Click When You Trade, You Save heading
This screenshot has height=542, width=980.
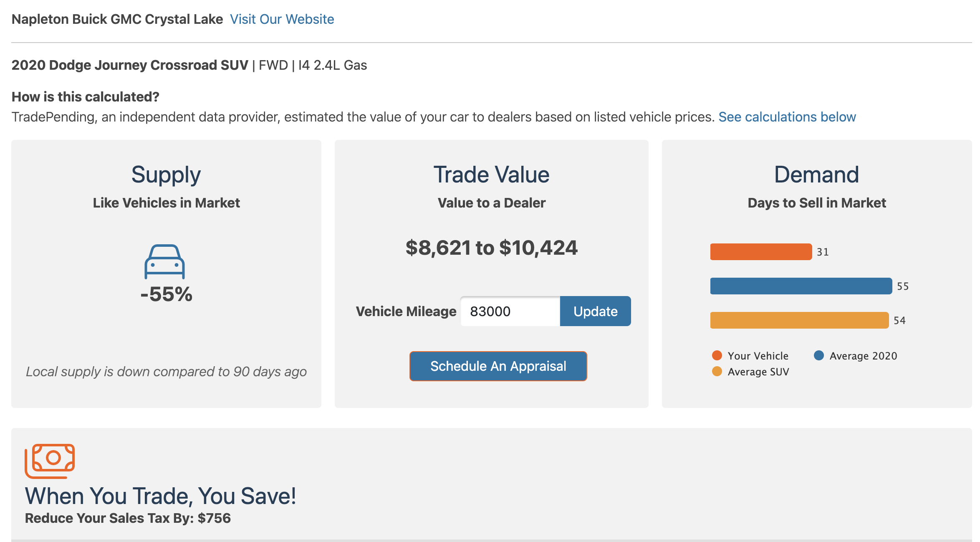click(x=160, y=496)
